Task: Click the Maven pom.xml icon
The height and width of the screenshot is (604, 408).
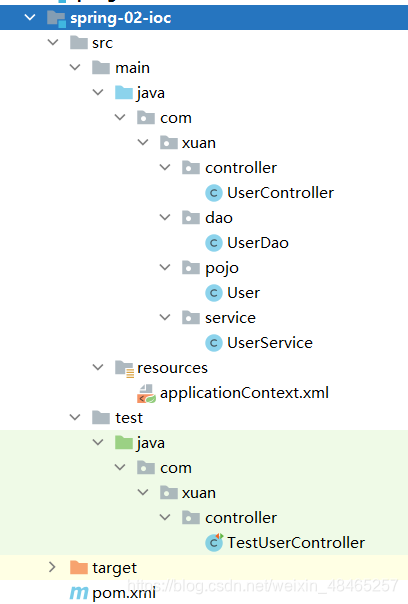Action: (x=79, y=592)
